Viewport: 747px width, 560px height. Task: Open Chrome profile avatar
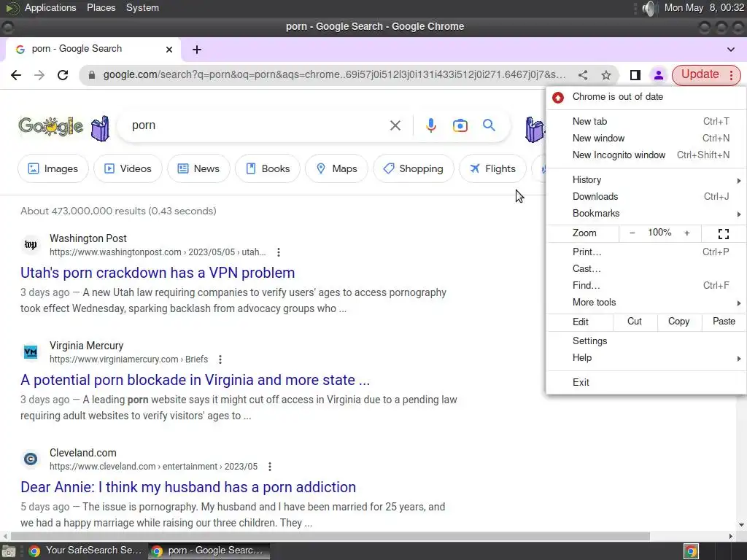click(x=659, y=75)
